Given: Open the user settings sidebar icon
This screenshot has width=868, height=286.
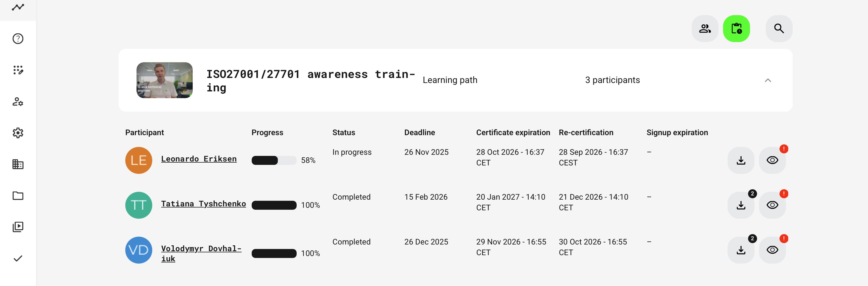Looking at the screenshot, I should [18, 102].
